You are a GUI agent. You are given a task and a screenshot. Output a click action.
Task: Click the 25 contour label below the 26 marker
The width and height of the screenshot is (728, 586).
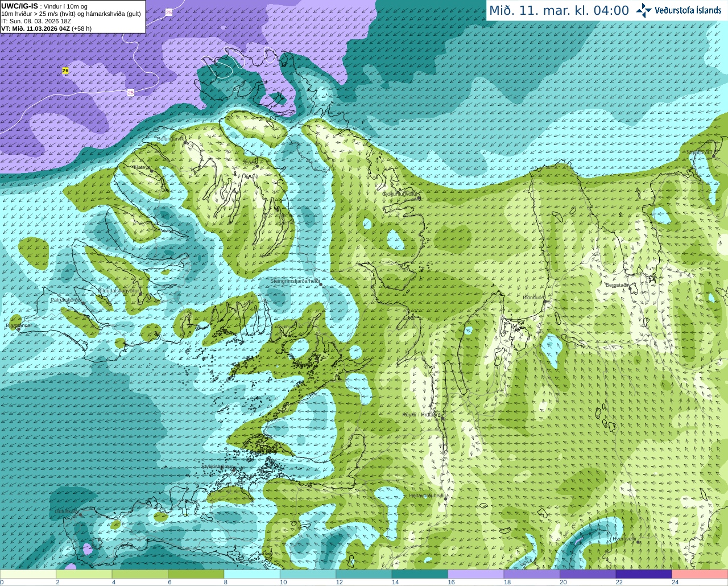tap(131, 92)
